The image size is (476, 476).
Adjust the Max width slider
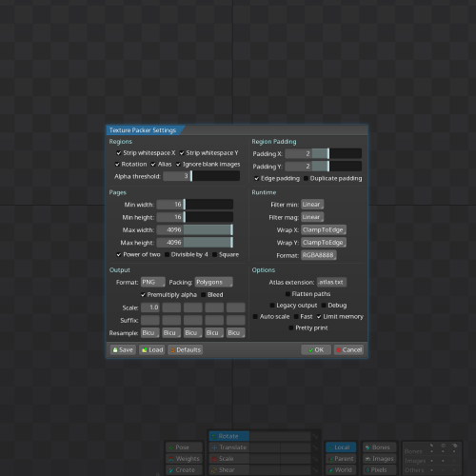pyautogui.click(x=195, y=230)
